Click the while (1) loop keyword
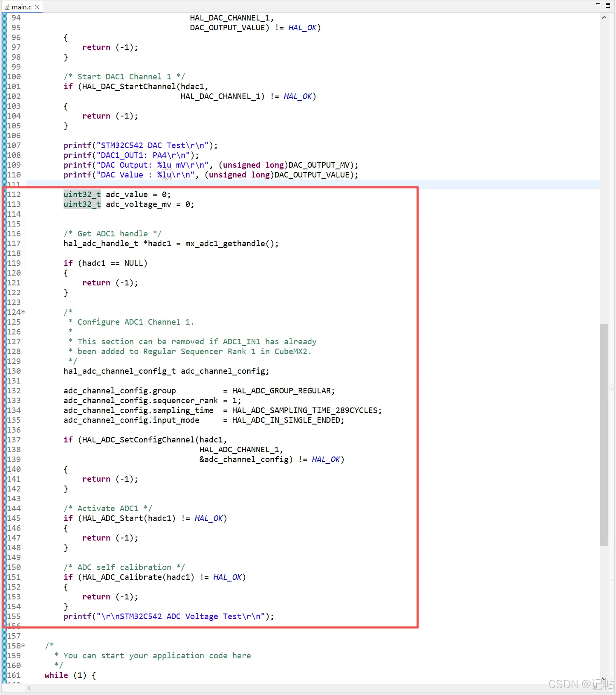Viewport: 616px width, 695px height. (56, 675)
